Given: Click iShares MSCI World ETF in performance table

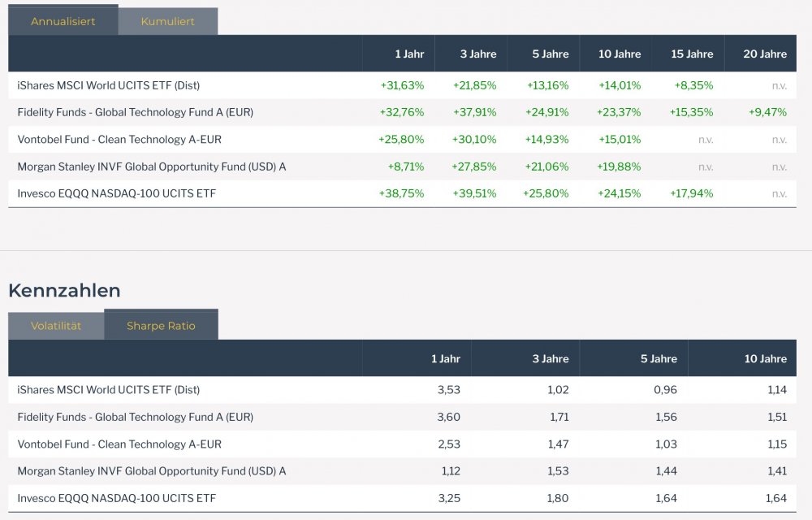Looking at the screenshot, I should point(108,85).
